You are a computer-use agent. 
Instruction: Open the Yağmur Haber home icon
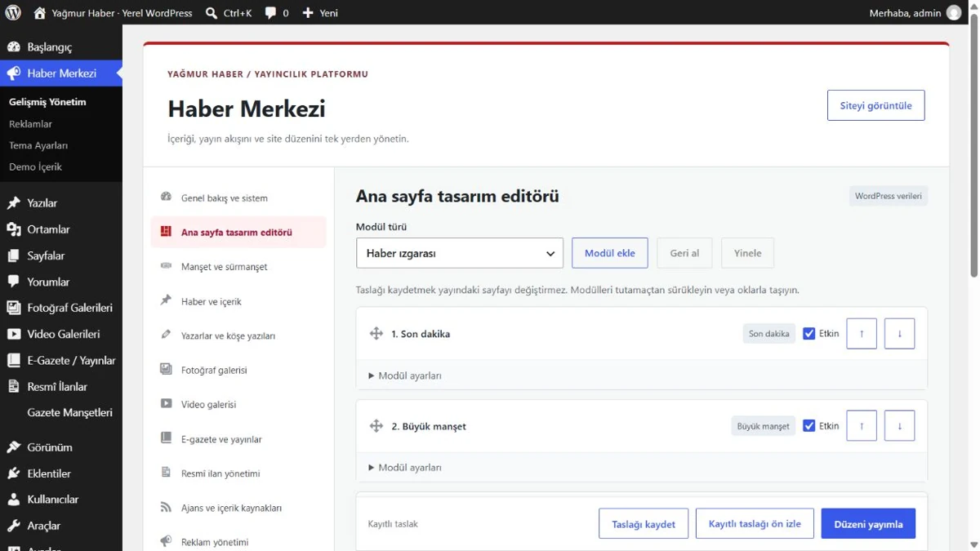tap(39, 12)
